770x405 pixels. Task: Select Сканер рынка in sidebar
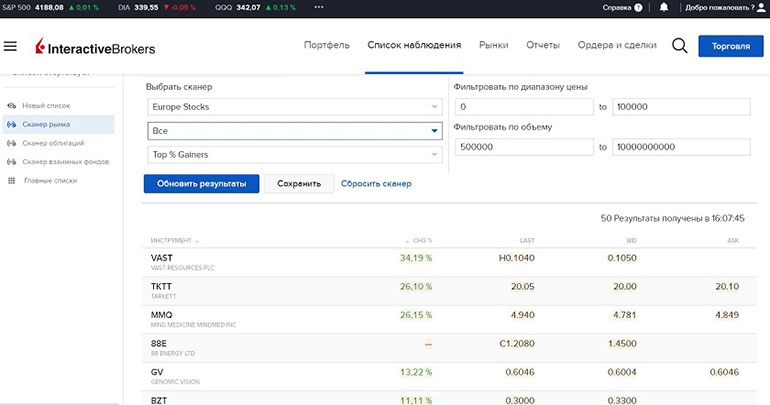(58, 124)
